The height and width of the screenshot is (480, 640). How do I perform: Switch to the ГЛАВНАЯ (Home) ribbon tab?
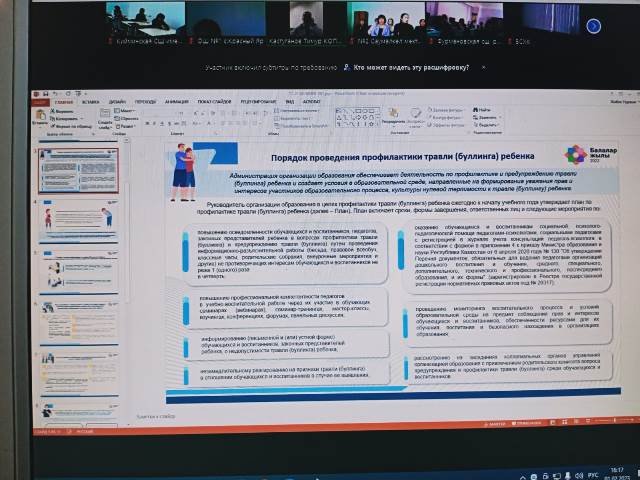[64, 102]
